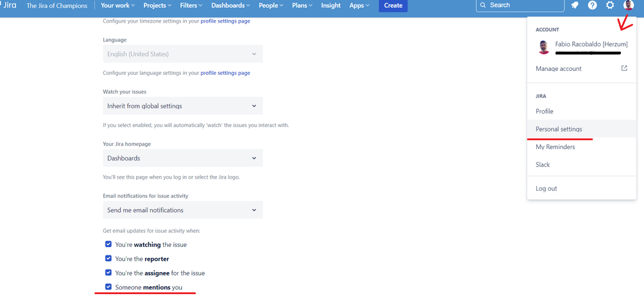The height and width of the screenshot is (296, 644).
Task: Open Manage account
Action: pyautogui.click(x=581, y=68)
